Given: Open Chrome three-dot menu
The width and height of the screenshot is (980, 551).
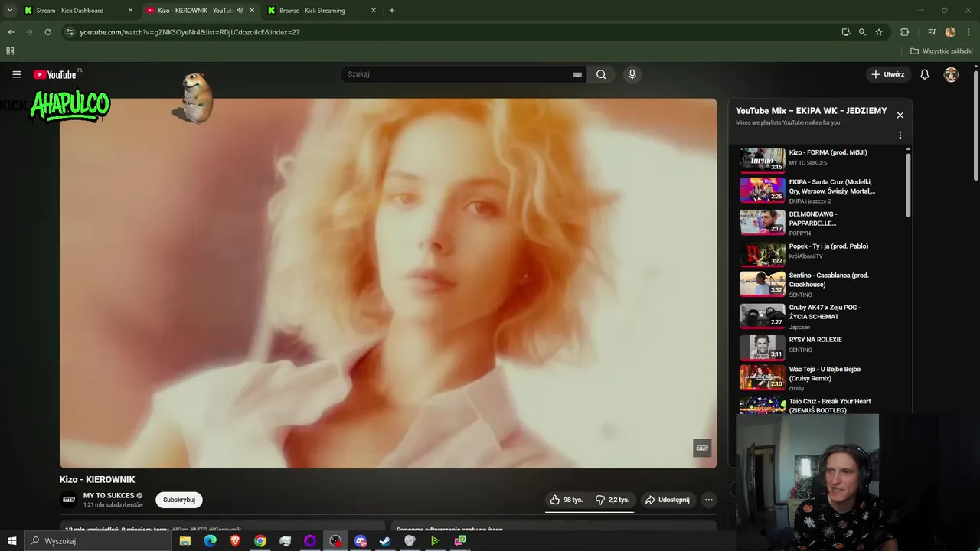Looking at the screenshot, I should point(969,32).
